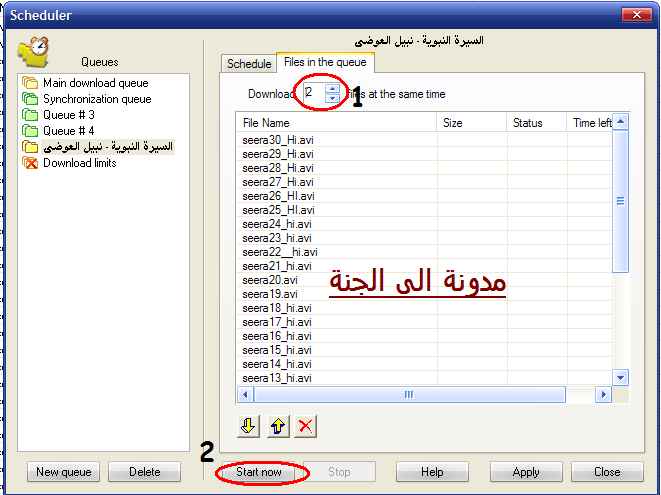This screenshot has height=495, width=661.
Task: Select file seera19.avi
Action: coord(270,294)
